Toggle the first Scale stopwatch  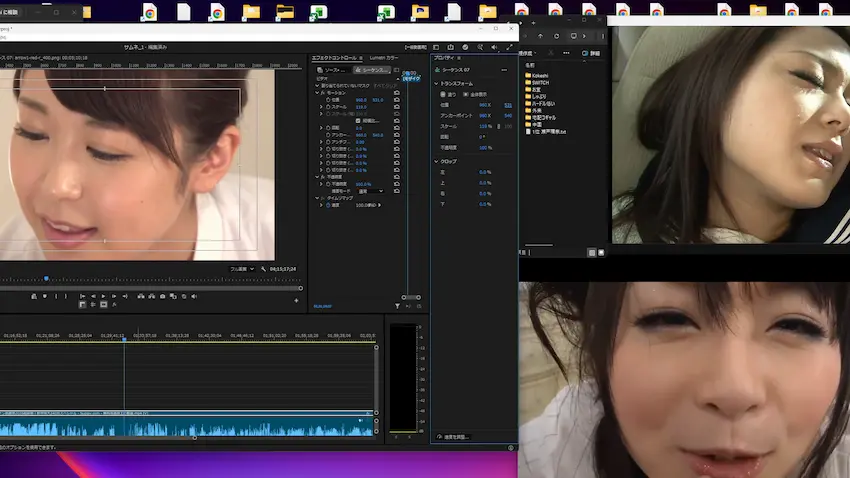[x=328, y=107]
